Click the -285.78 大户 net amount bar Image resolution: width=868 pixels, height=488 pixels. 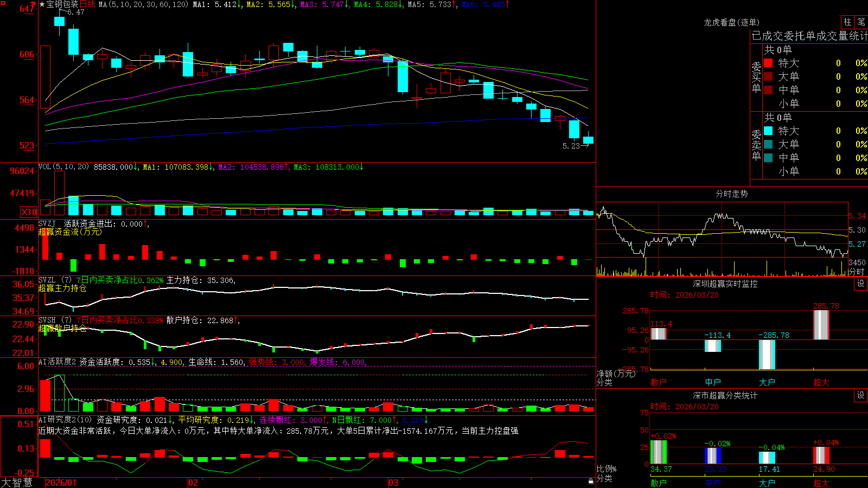(x=767, y=355)
